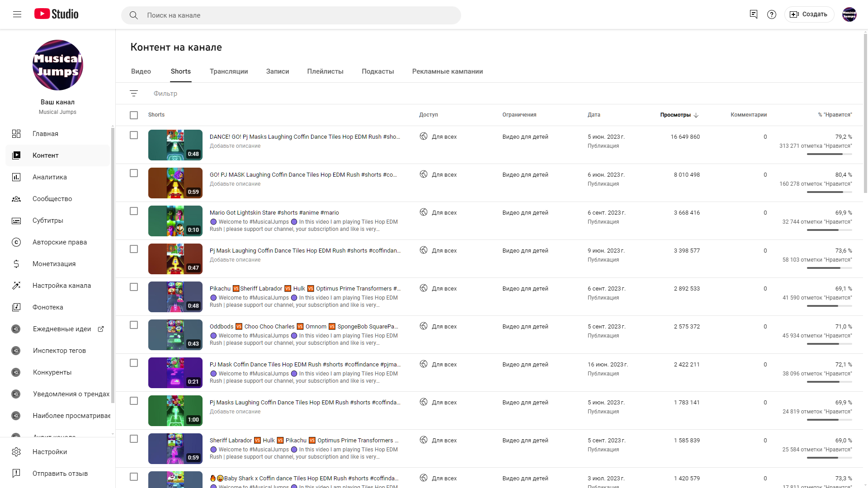The width and height of the screenshot is (868, 488).
Task: Select checkbox for GO! PJ MASK Laughing short
Action: [x=134, y=173]
